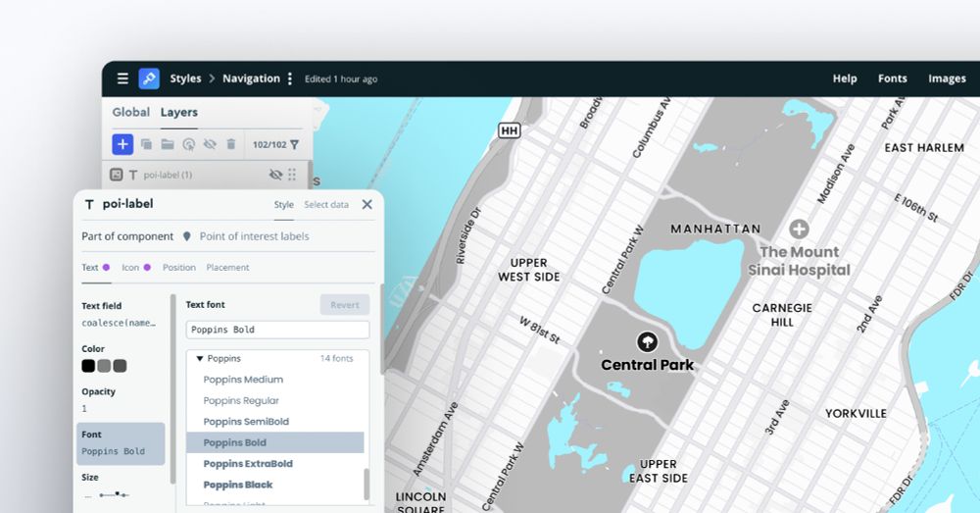Go to Styles breadcrumb link
Image resolution: width=980 pixels, height=513 pixels.
pos(185,78)
